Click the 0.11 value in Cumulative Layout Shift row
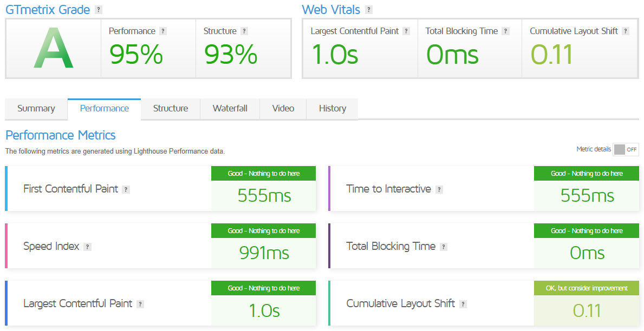 [587, 310]
